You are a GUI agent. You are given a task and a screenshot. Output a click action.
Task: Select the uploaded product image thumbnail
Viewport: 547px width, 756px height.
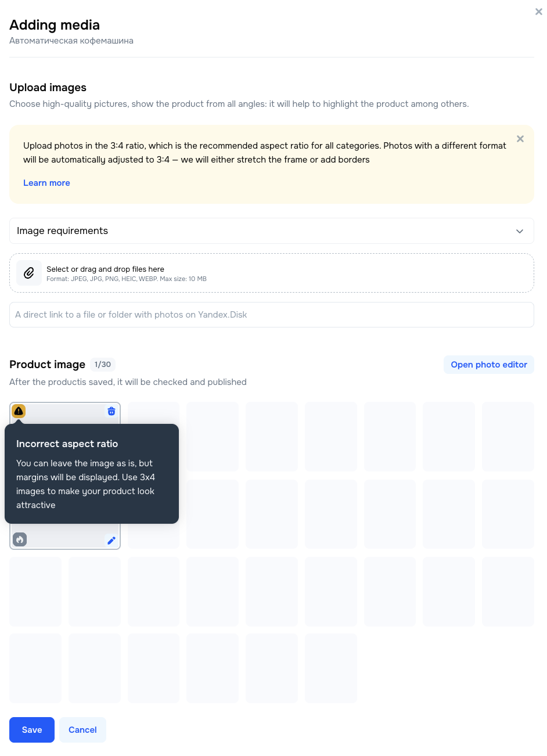(x=65, y=476)
